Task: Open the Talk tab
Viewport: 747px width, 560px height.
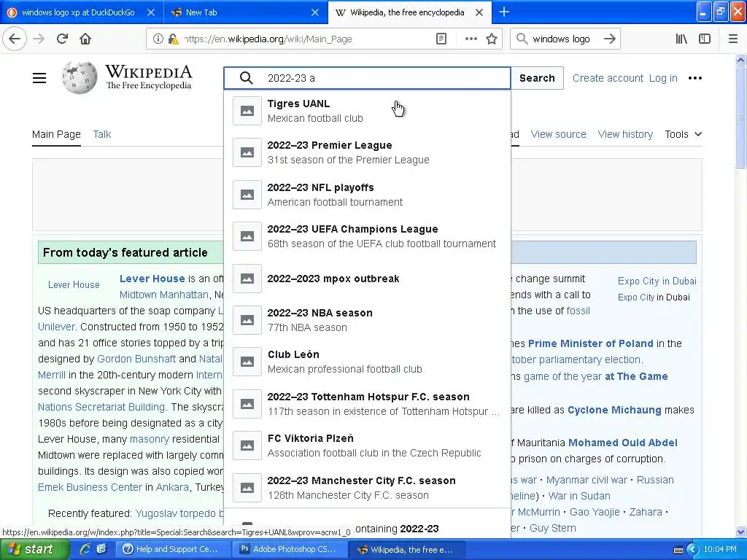Action: [102, 134]
